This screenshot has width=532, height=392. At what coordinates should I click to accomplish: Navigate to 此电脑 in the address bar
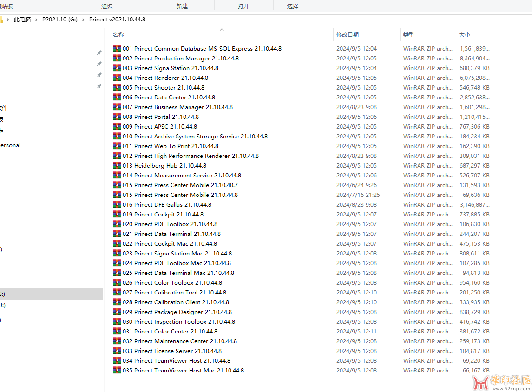[x=22, y=20]
